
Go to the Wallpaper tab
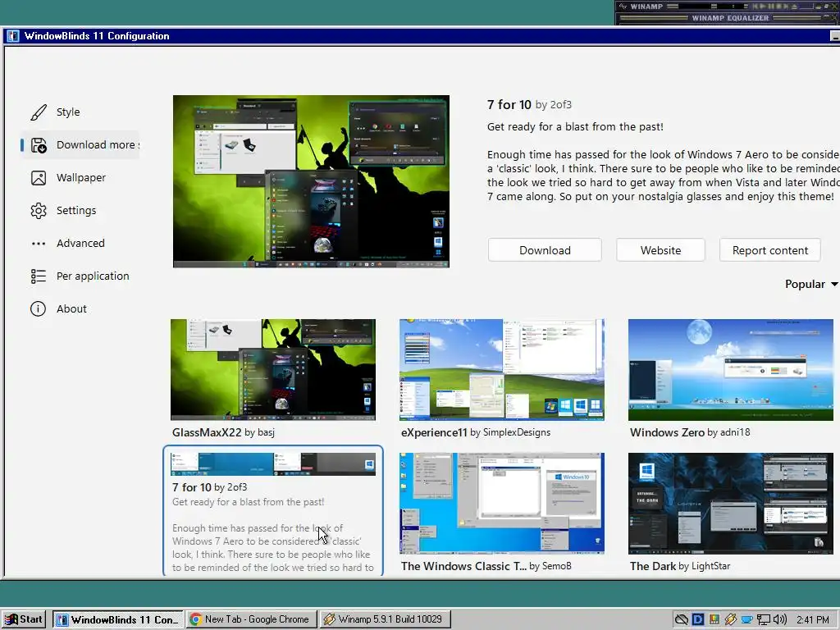click(81, 178)
